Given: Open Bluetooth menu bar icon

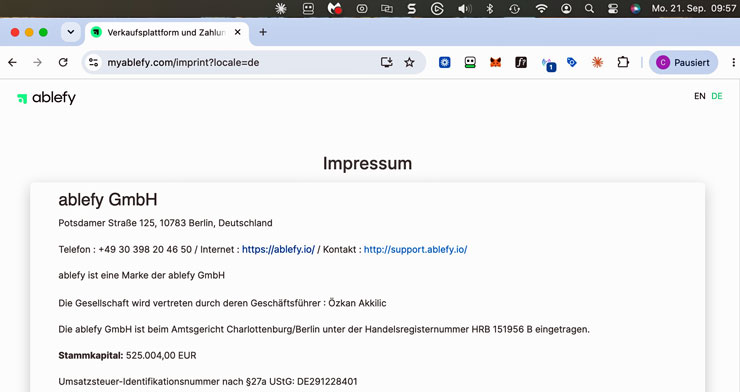Looking at the screenshot, I should click(x=490, y=8).
